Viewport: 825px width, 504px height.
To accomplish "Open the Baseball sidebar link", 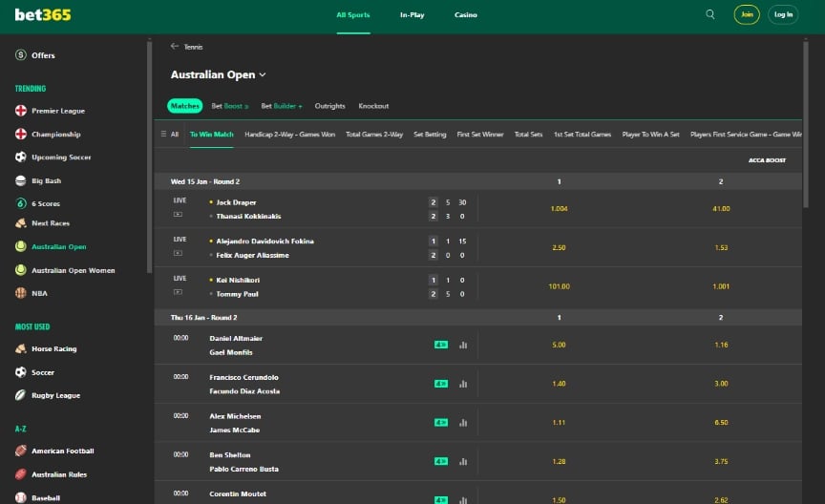I will click(x=46, y=497).
